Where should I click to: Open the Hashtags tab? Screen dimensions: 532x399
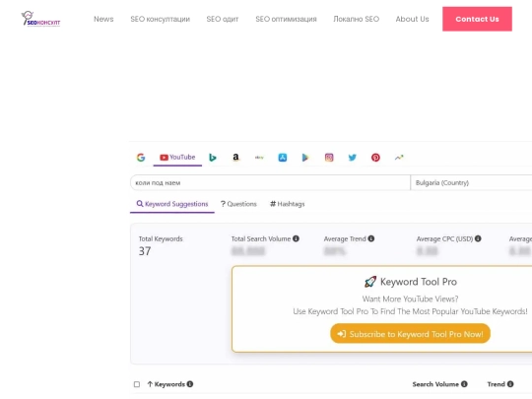click(288, 204)
